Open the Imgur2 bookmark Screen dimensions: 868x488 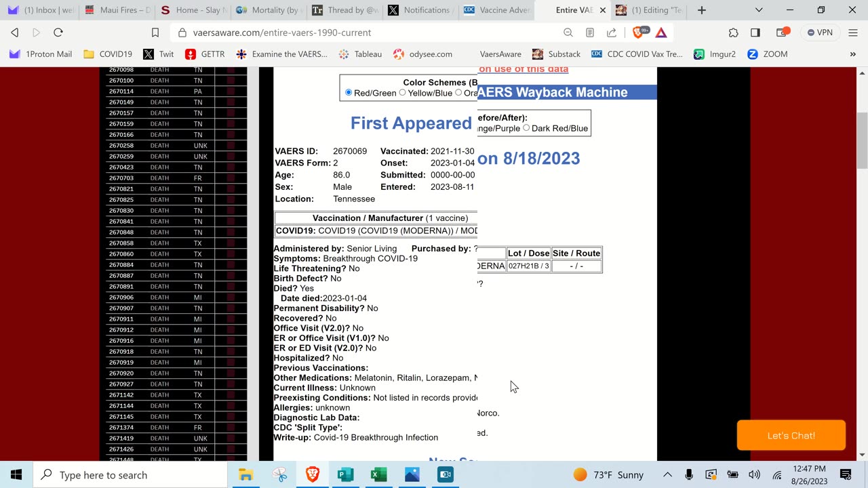pyautogui.click(x=715, y=54)
